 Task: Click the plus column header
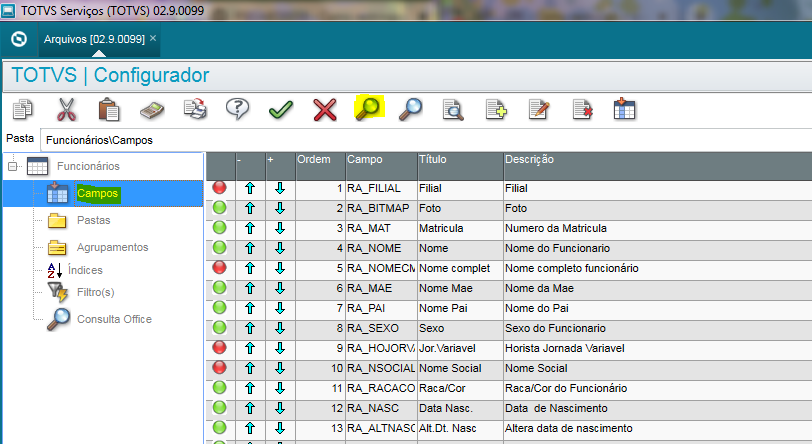click(280, 166)
